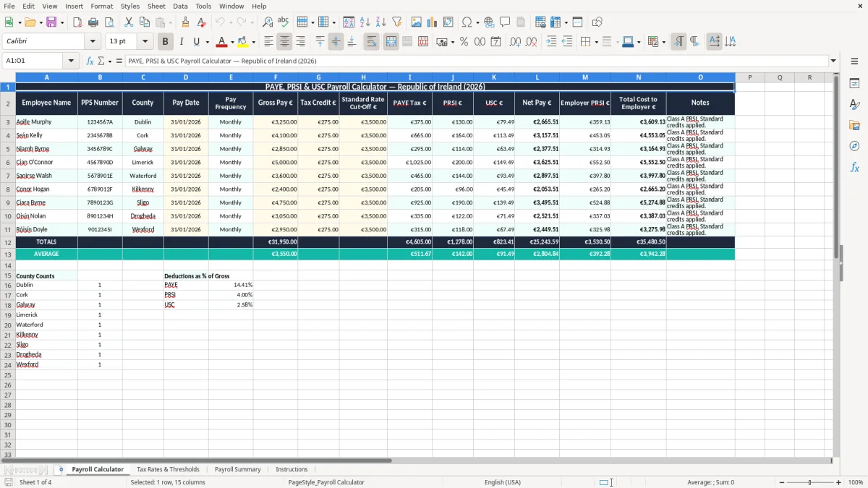Click the zoom-in plus button
Screen dimensions: 868x488
[839, 482]
